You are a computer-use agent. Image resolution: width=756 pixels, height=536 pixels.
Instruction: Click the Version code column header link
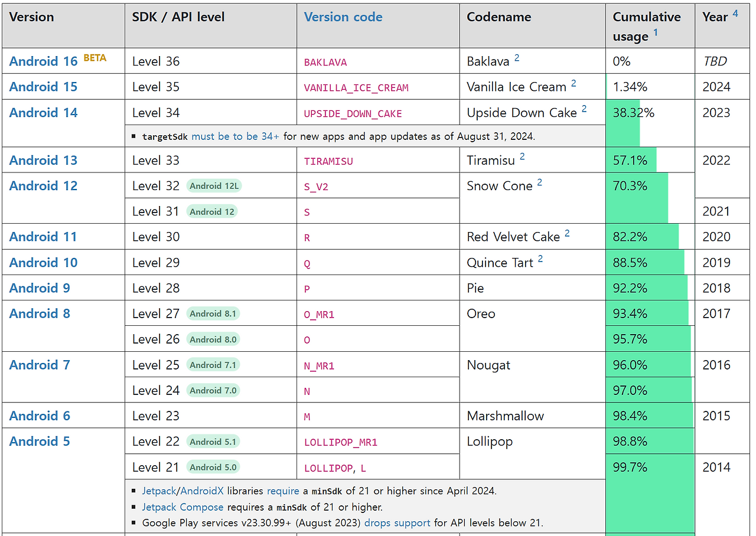point(343,17)
